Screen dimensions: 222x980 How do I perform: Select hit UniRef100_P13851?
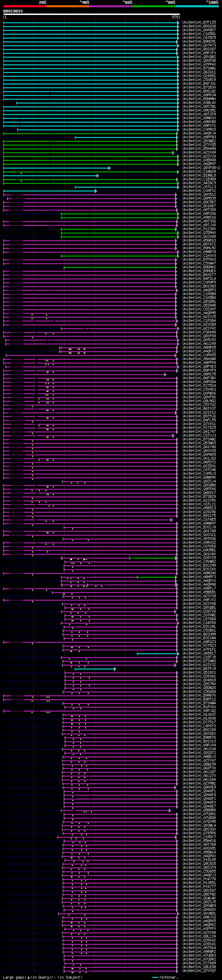[199, 883]
